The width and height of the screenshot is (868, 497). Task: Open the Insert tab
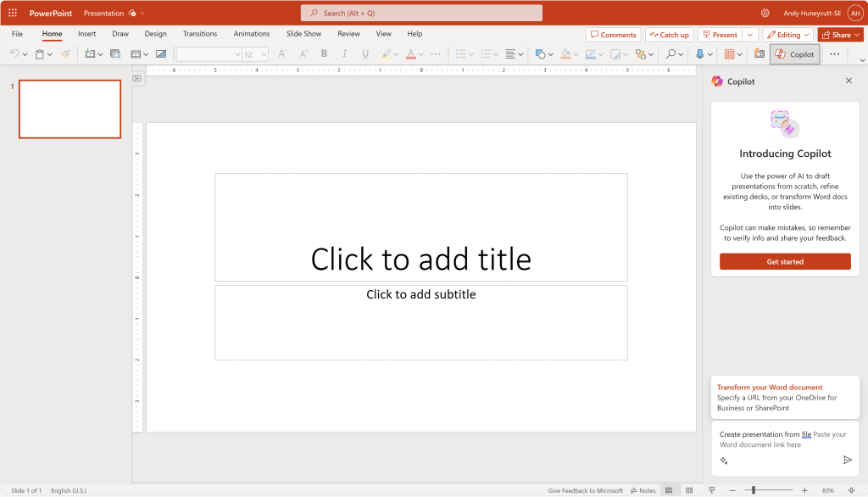86,34
